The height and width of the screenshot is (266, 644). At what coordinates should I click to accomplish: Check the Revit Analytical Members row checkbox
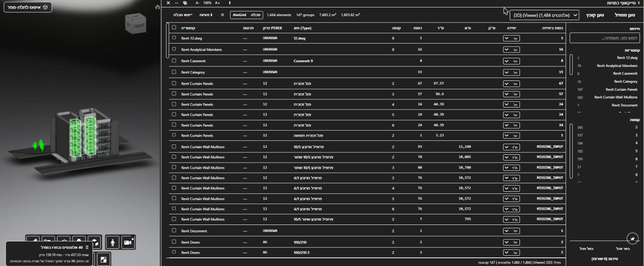[x=174, y=49]
